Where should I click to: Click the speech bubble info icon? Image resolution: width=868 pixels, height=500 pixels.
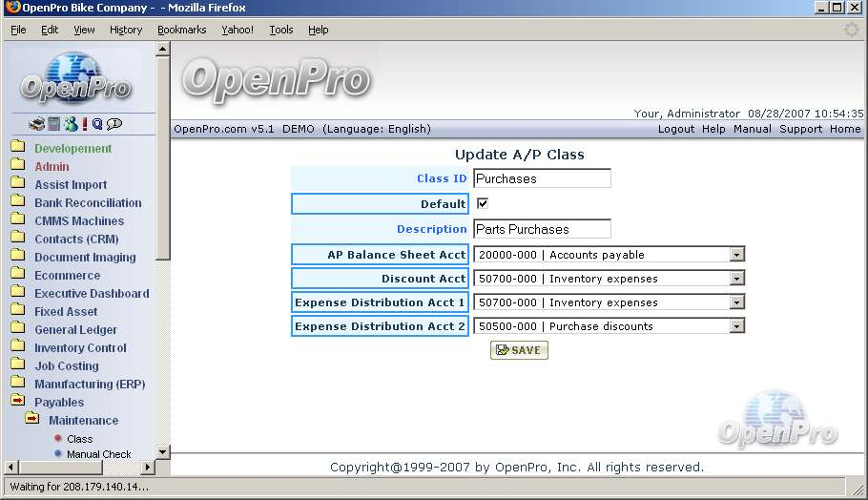click(x=114, y=124)
